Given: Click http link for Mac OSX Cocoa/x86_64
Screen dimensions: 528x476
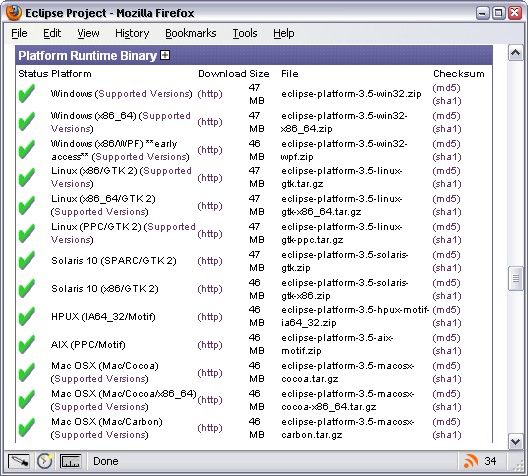Looking at the screenshot, I should click(x=210, y=400).
